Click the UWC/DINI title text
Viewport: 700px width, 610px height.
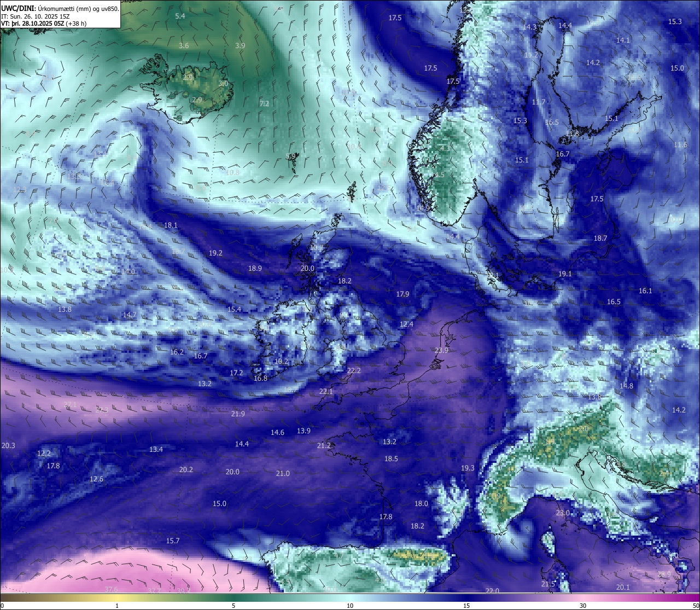pos(60,8)
